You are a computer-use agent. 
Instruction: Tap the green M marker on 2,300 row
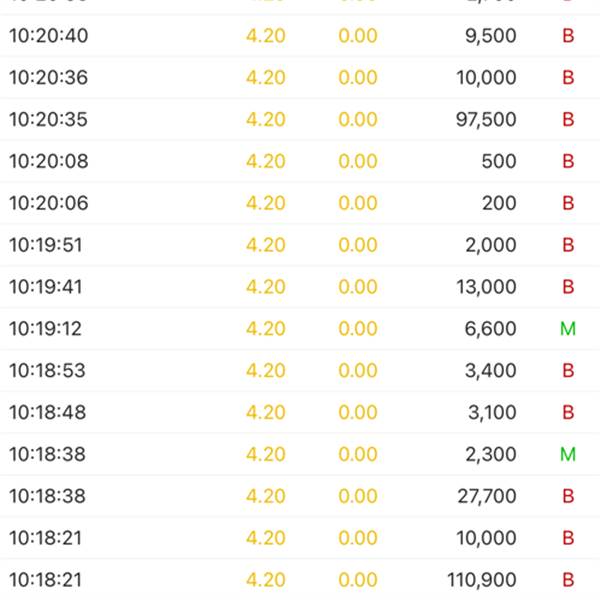pyautogui.click(x=568, y=454)
